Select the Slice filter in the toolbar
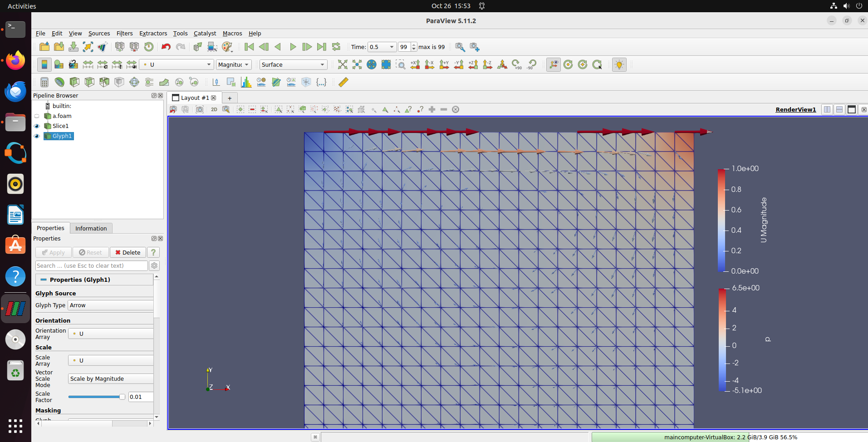This screenshot has height=442, width=868. [x=89, y=82]
